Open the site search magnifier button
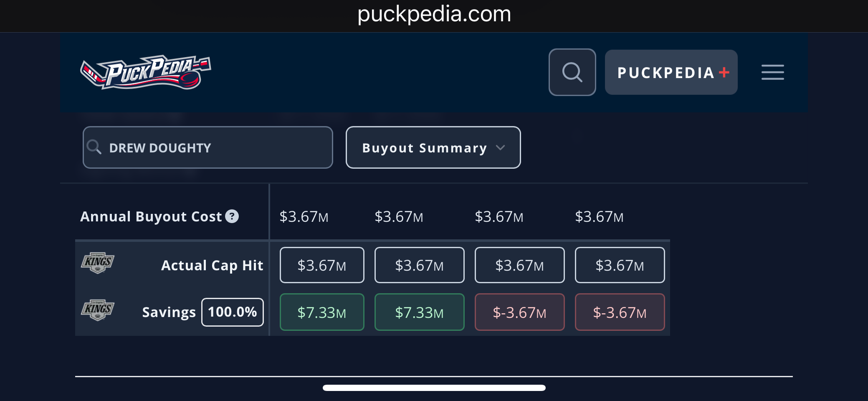868x401 pixels. tap(572, 72)
